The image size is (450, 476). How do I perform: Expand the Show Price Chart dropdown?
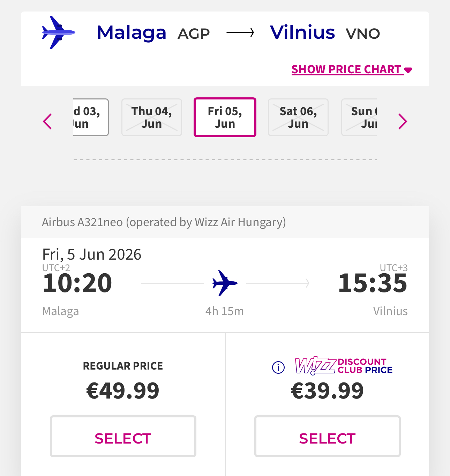point(347,69)
